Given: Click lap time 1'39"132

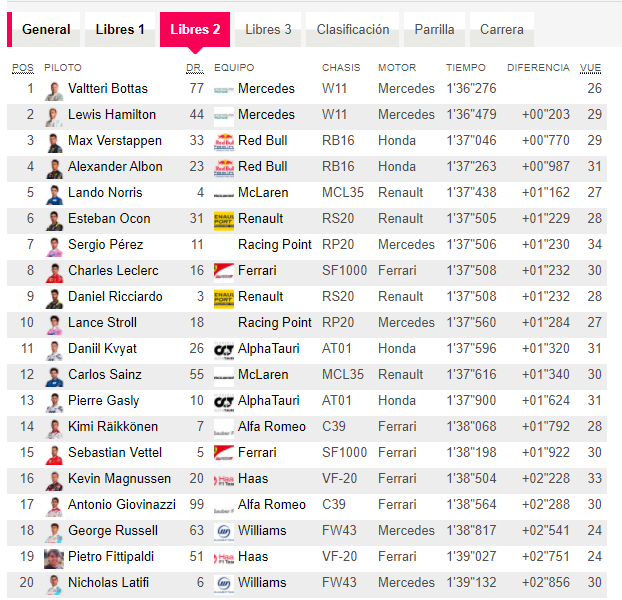Looking at the screenshot, I should [x=471, y=583].
